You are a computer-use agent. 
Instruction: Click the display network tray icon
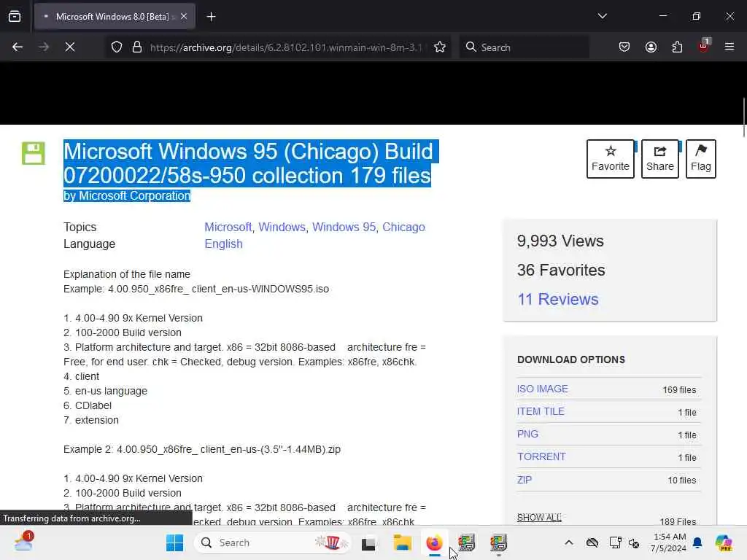615,542
